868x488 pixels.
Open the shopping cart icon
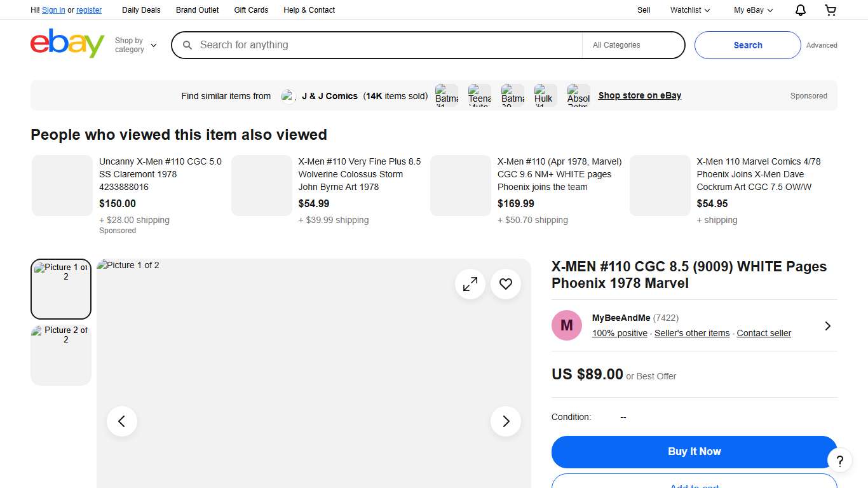[831, 10]
